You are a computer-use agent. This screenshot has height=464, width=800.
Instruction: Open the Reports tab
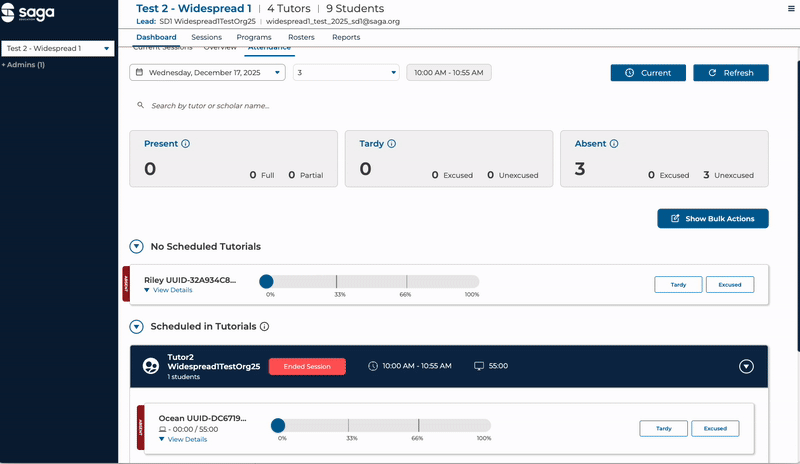tap(346, 37)
